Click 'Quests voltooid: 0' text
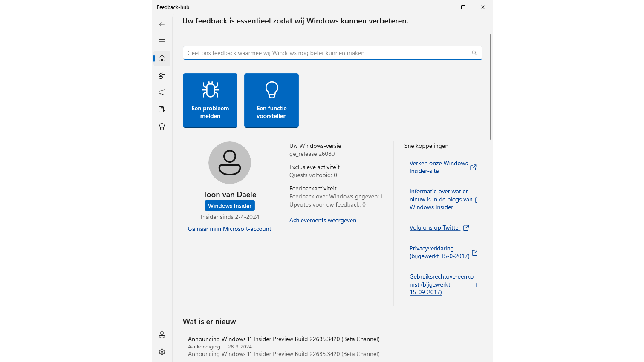644x362 pixels. tap(313, 175)
